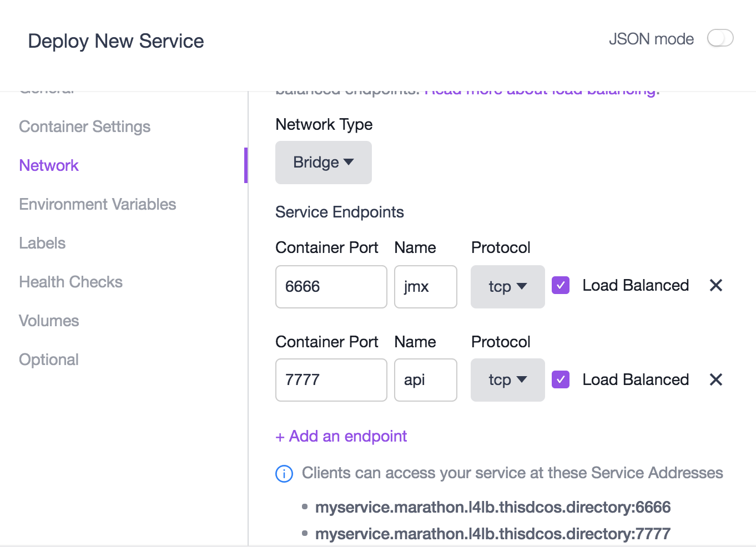Navigate to Volumes section
This screenshot has width=756, height=547.
pos(49,321)
